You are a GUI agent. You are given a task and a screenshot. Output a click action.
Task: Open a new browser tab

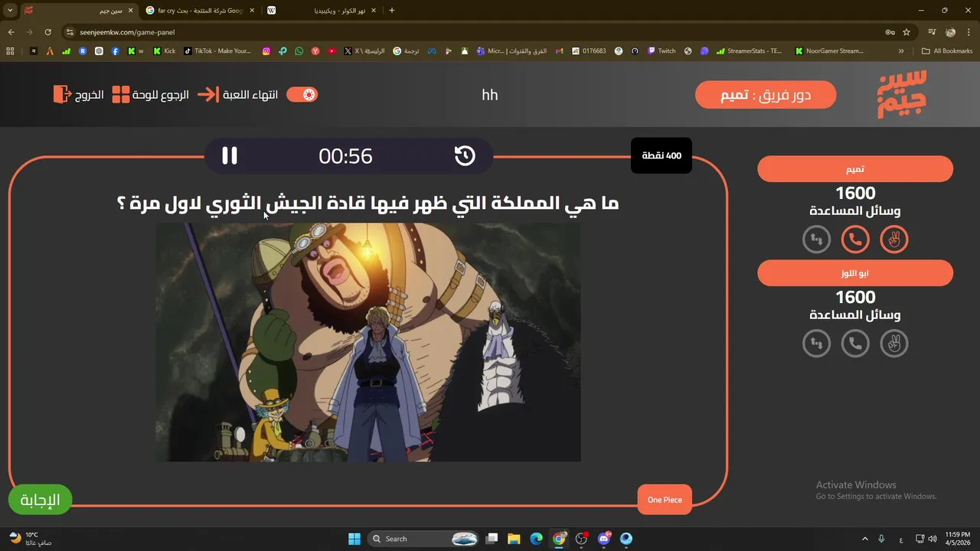[392, 11]
